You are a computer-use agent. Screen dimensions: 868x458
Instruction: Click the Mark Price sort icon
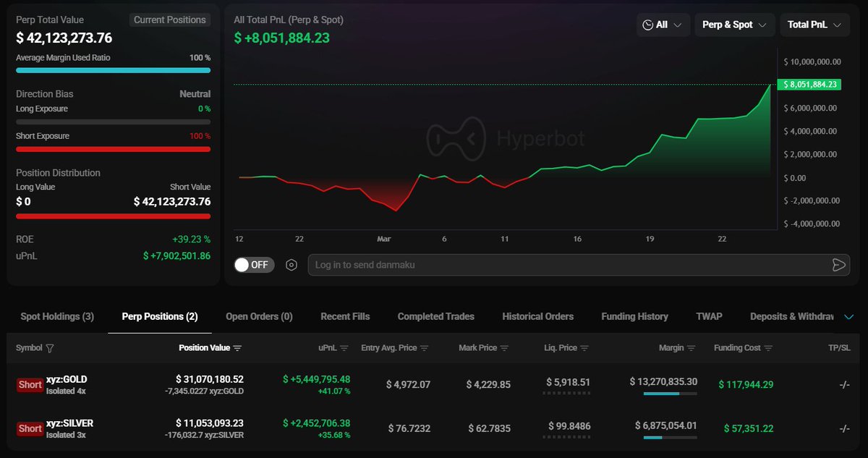[x=505, y=348]
